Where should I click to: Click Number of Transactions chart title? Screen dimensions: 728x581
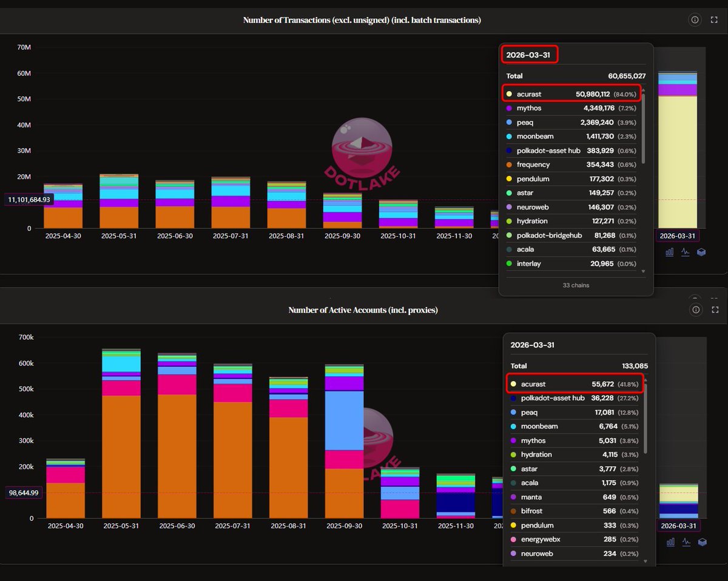tap(362, 20)
